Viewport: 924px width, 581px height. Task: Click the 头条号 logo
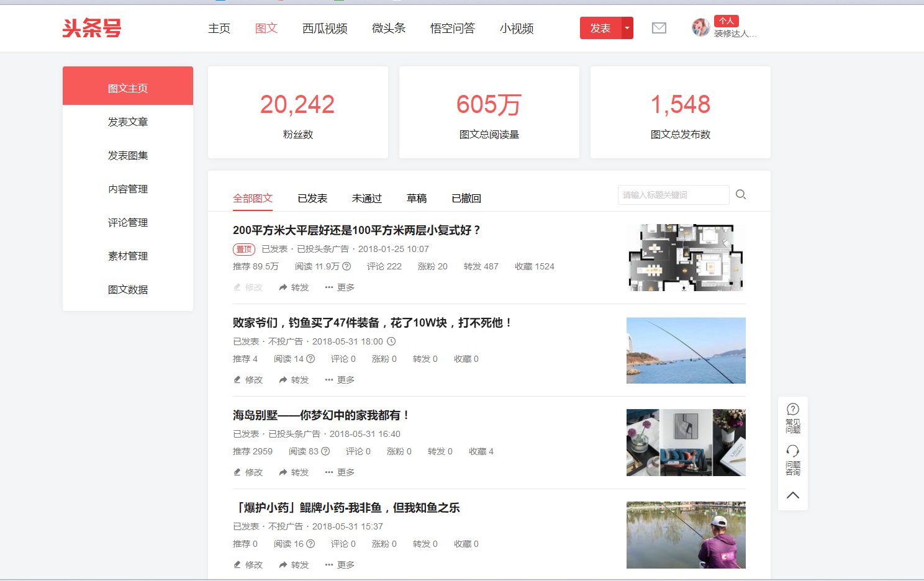click(x=91, y=28)
